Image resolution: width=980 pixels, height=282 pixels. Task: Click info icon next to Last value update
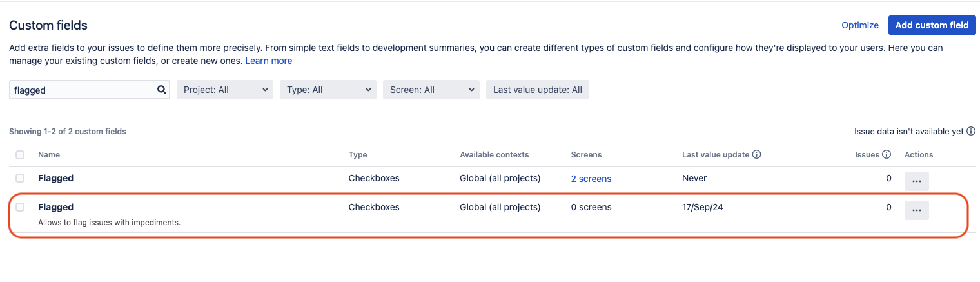[x=757, y=155]
